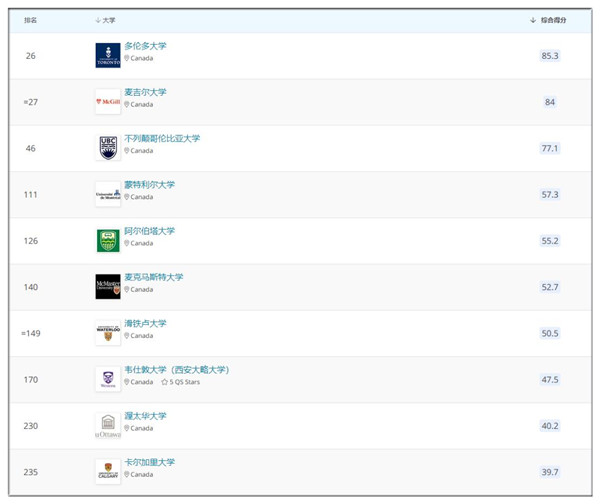Open the 麦吉尔大学 link
Screen dimensions: 600x504
click(145, 92)
